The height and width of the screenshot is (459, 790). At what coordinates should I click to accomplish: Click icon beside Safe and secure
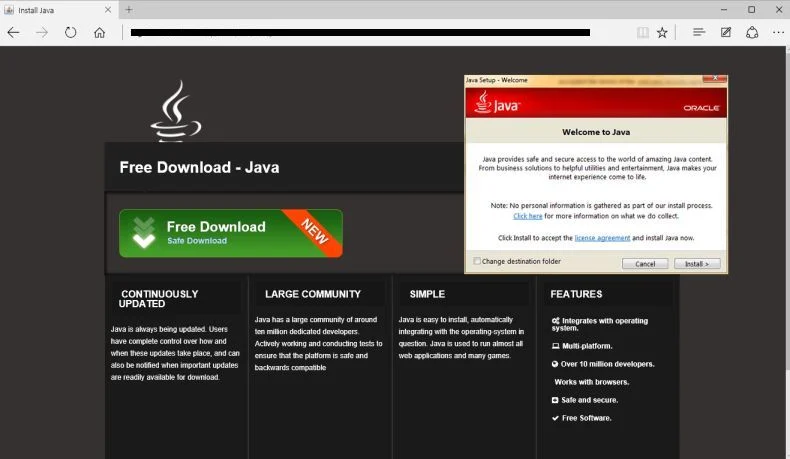[x=555, y=400]
